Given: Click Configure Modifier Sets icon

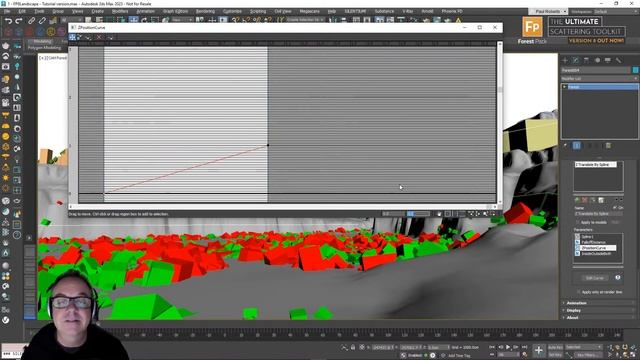Looking at the screenshot, I should coord(608,145).
